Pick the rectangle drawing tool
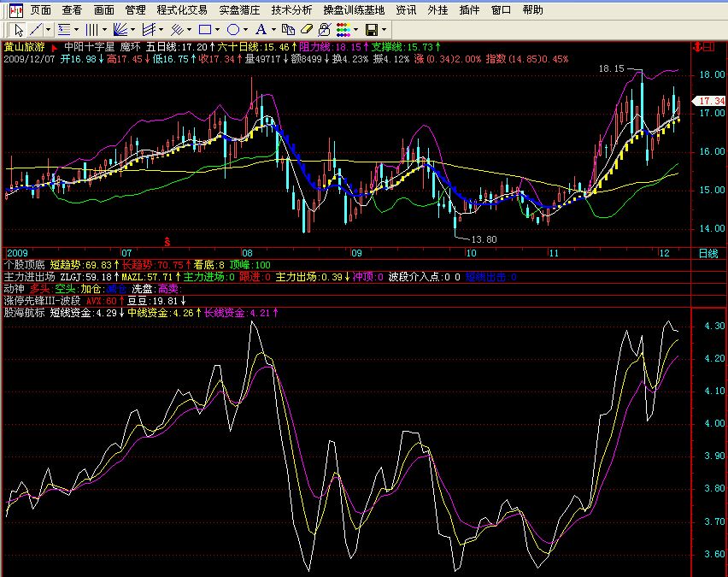This screenshot has height=577, width=728. tap(204, 29)
